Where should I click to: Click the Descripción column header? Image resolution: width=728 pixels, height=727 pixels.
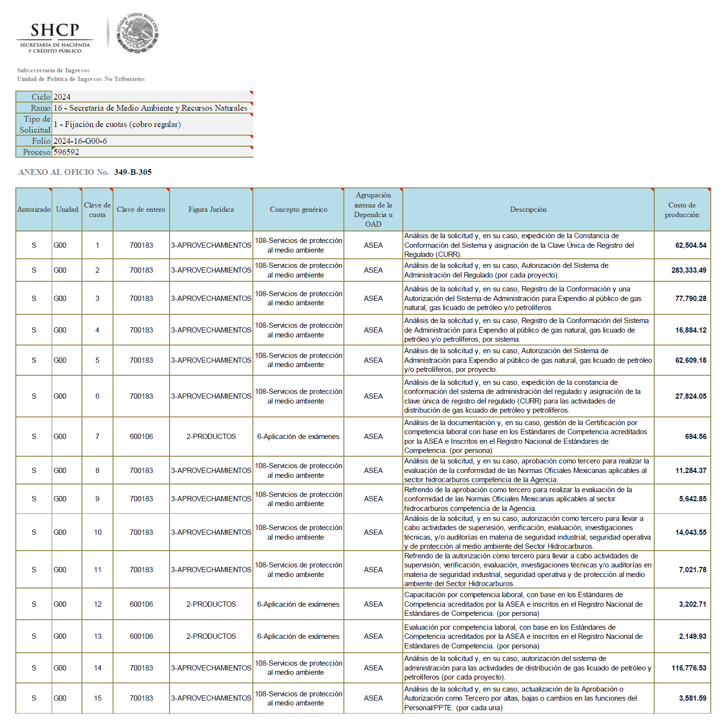click(x=528, y=209)
